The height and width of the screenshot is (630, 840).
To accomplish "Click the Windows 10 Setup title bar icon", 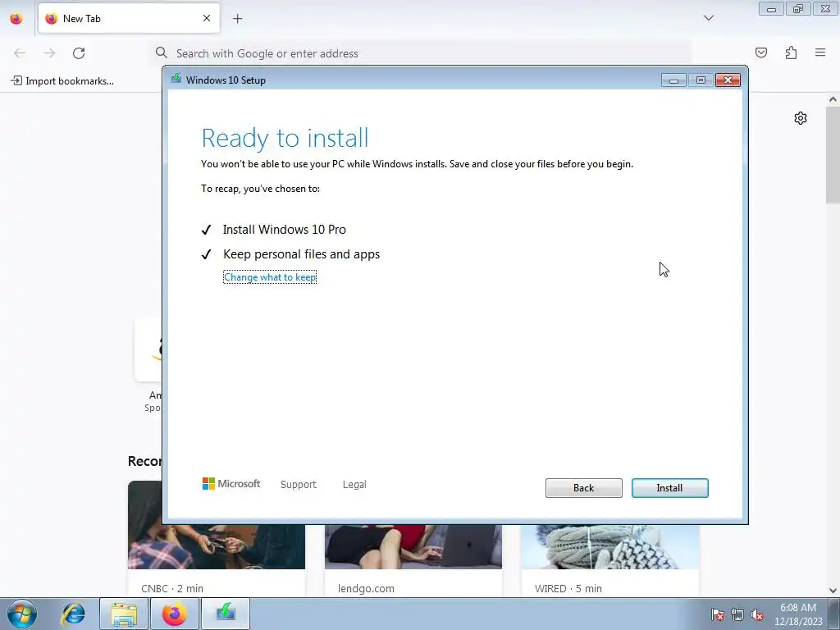I will coord(176,80).
